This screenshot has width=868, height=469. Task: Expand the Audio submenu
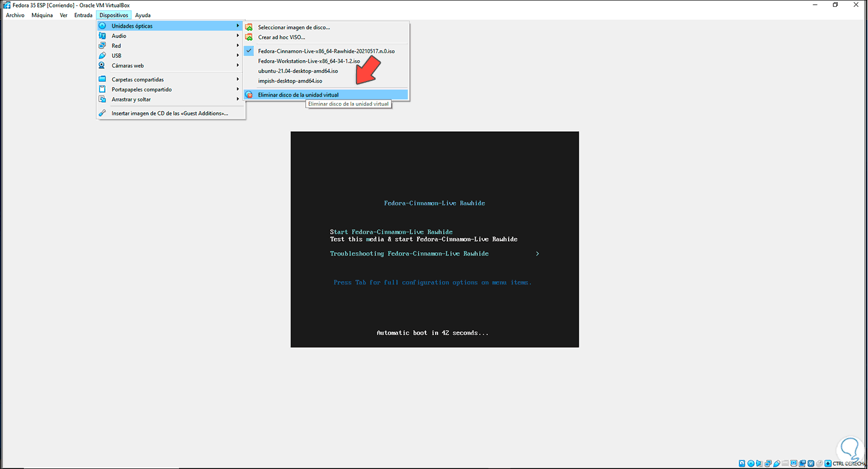(171, 36)
